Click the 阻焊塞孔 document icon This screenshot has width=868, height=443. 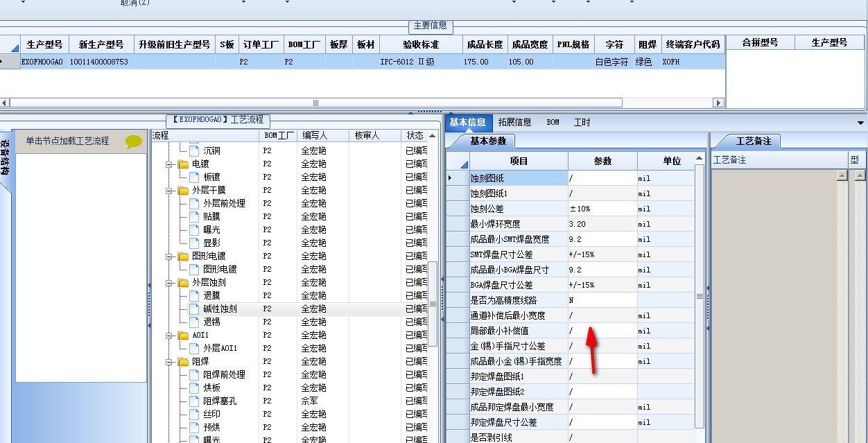tap(194, 401)
